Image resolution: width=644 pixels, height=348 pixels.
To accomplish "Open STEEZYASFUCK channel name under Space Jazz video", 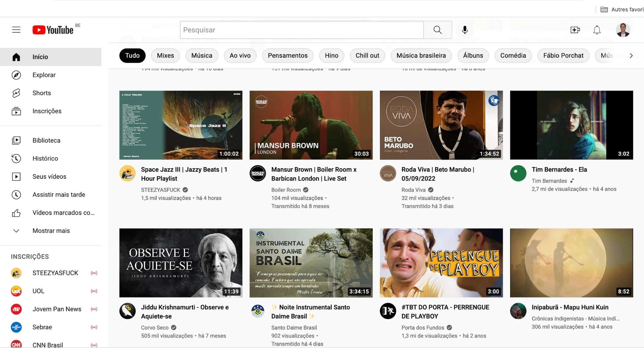I will tap(161, 190).
